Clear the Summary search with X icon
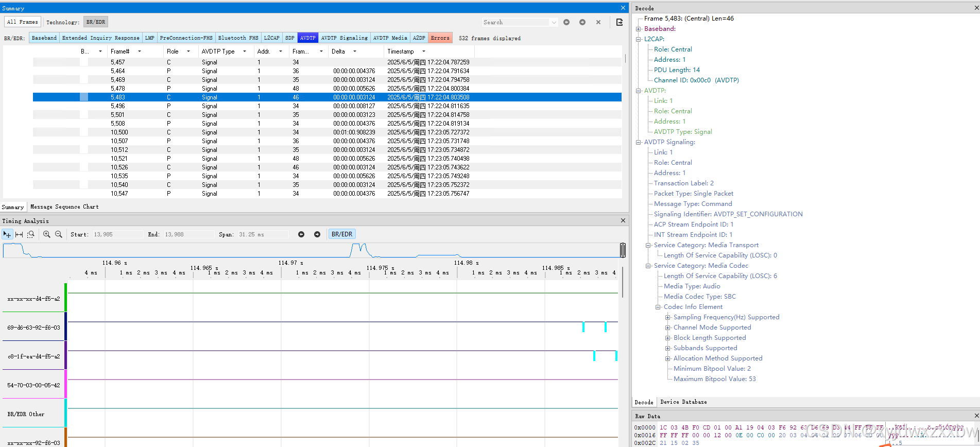Screen dimensions: 980x447 (598, 22)
